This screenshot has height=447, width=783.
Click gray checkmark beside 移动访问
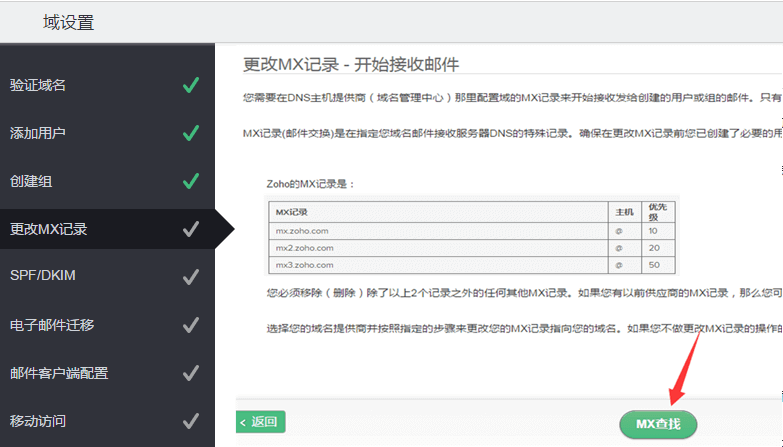click(191, 421)
